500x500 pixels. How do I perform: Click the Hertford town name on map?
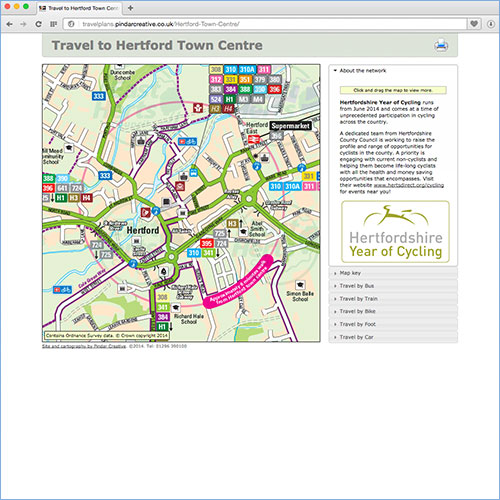click(143, 230)
